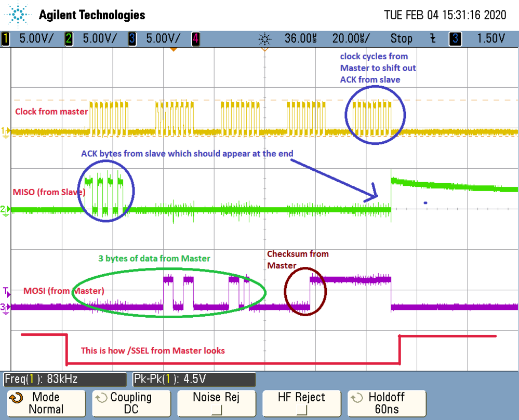Select the timebase 20.00us/ readout

(351, 38)
